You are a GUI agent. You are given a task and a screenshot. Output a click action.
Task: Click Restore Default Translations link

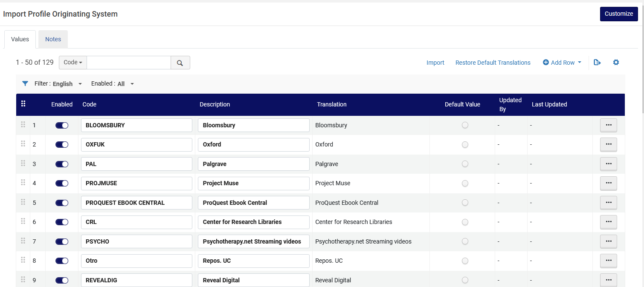[x=493, y=63]
